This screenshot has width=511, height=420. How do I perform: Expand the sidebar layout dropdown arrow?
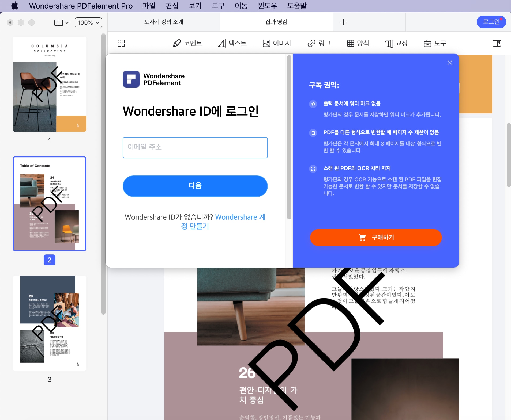pos(67,23)
